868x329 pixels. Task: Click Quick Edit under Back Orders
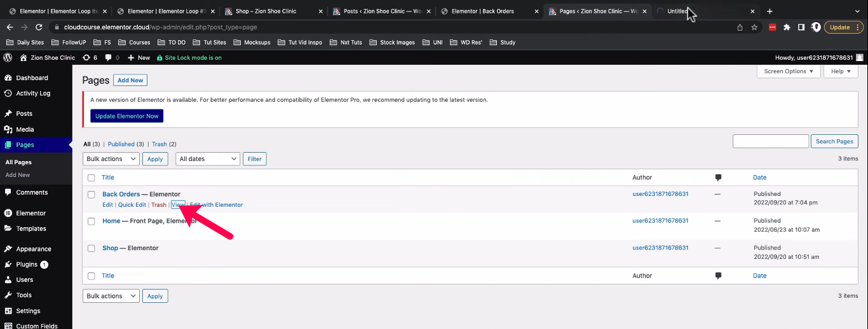pyautogui.click(x=132, y=204)
